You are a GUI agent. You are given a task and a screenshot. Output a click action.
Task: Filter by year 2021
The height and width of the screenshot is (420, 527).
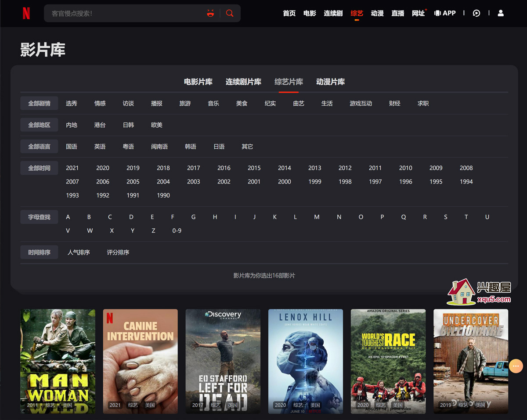pyautogui.click(x=72, y=168)
